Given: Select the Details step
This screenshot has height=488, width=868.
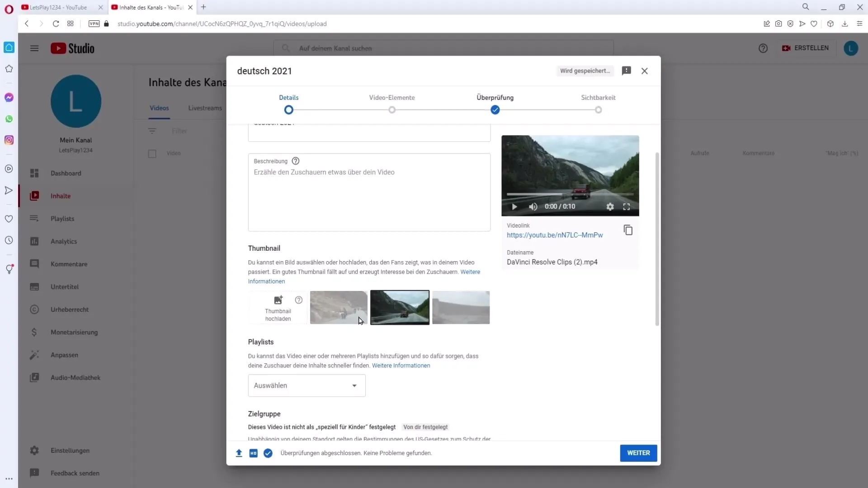Looking at the screenshot, I should (x=288, y=104).
